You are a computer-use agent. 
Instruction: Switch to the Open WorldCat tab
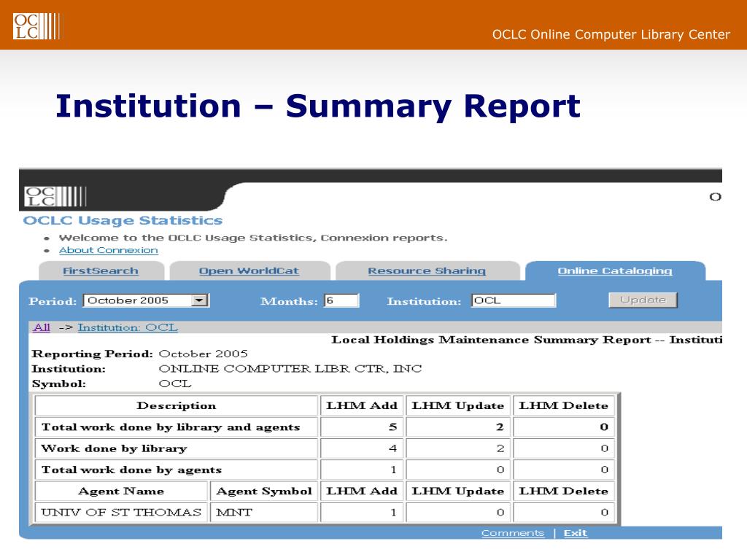249,271
